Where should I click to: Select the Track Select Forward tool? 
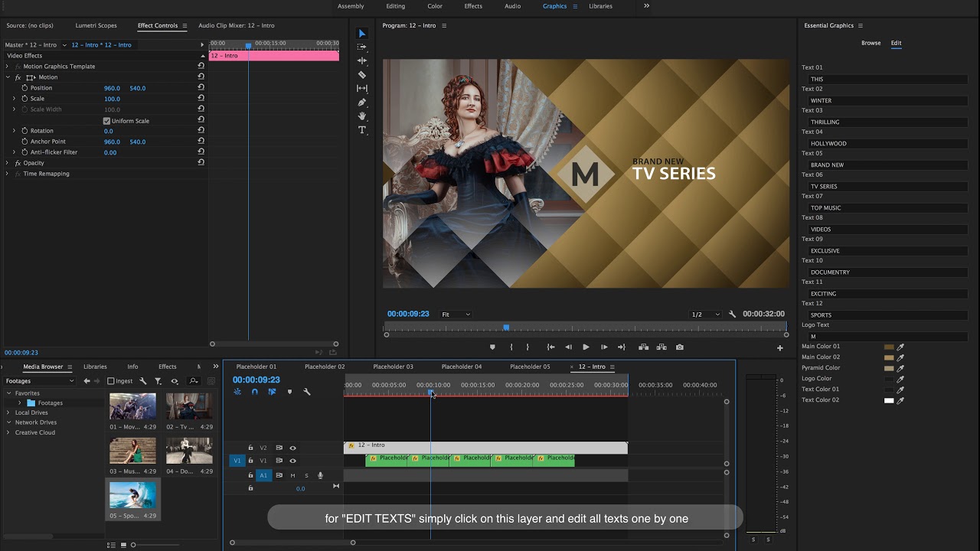[x=362, y=47]
